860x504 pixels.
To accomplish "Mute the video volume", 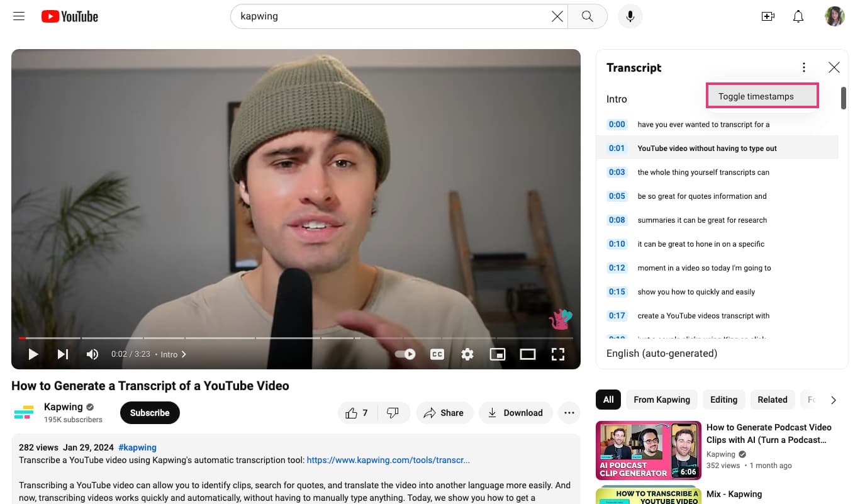I will coord(92,354).
